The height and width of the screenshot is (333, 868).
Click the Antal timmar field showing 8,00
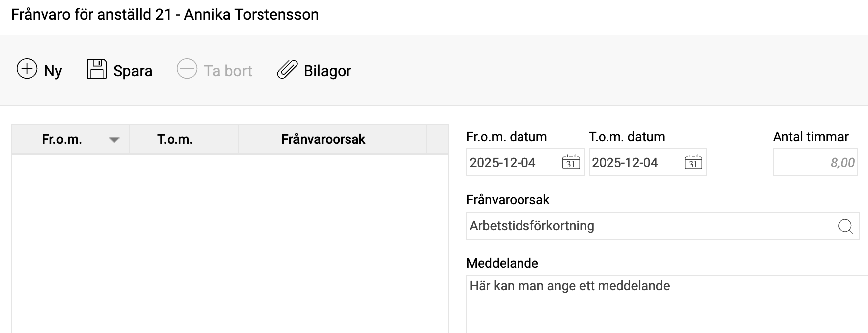815,163
